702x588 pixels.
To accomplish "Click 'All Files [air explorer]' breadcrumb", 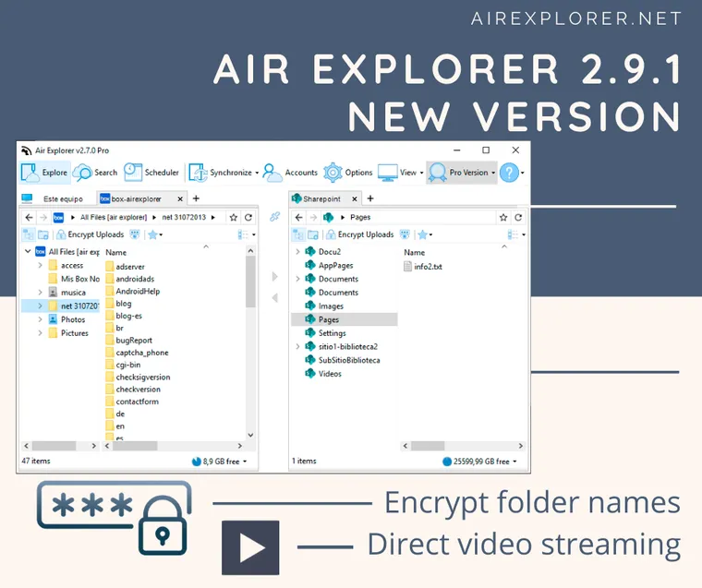I will pyautogui.click(x=114, y=218).
